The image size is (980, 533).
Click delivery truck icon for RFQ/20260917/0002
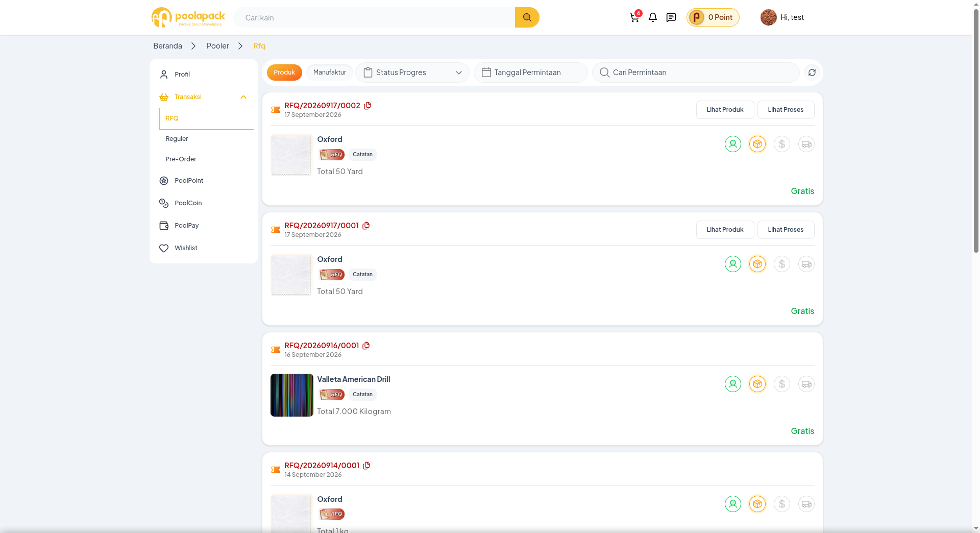point(806,144)
